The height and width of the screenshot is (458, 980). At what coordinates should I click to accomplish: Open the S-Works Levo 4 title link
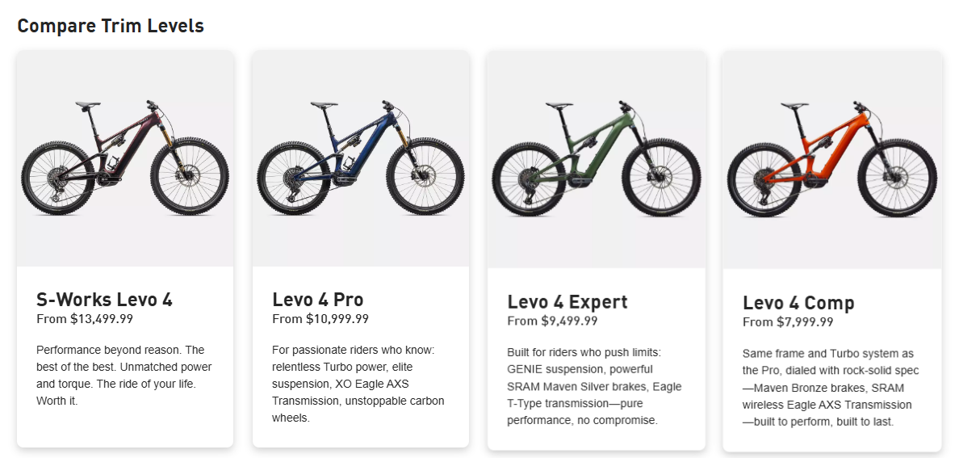click(x=104, y=300)
